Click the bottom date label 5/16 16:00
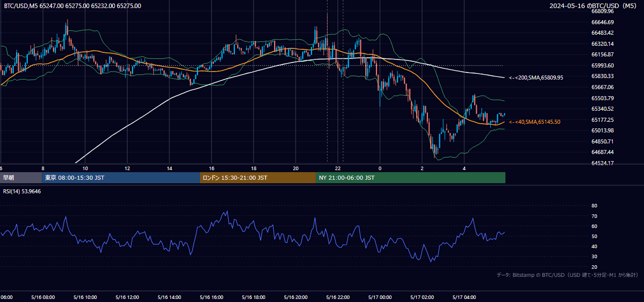The width and height of the screenshot is (644, 302). [x=212, y=297]
